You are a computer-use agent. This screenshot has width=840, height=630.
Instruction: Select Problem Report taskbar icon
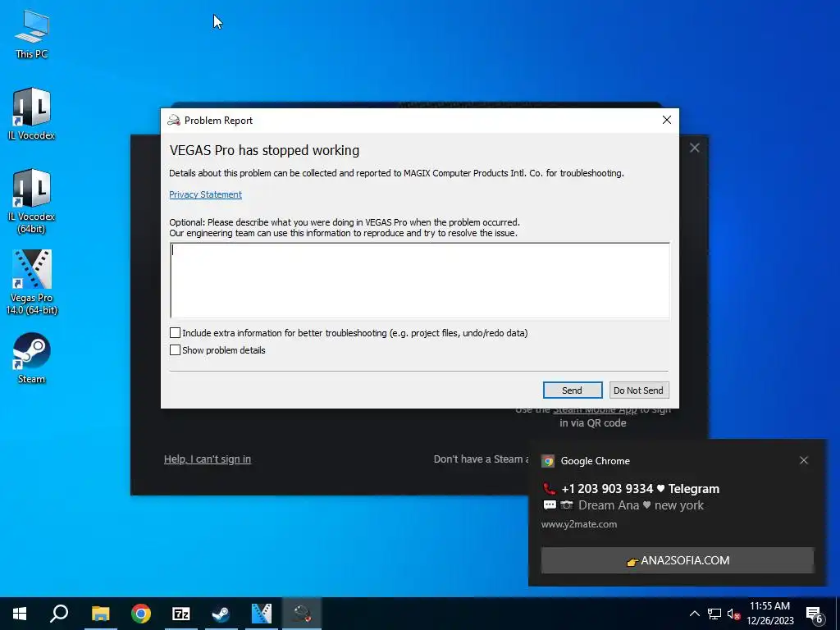pos(302,614)
